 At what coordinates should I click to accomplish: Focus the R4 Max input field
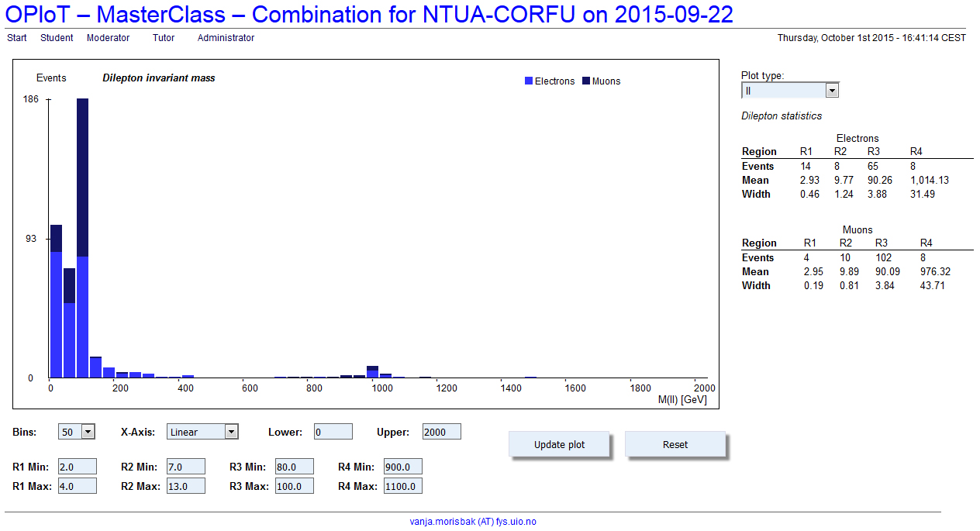403,486
